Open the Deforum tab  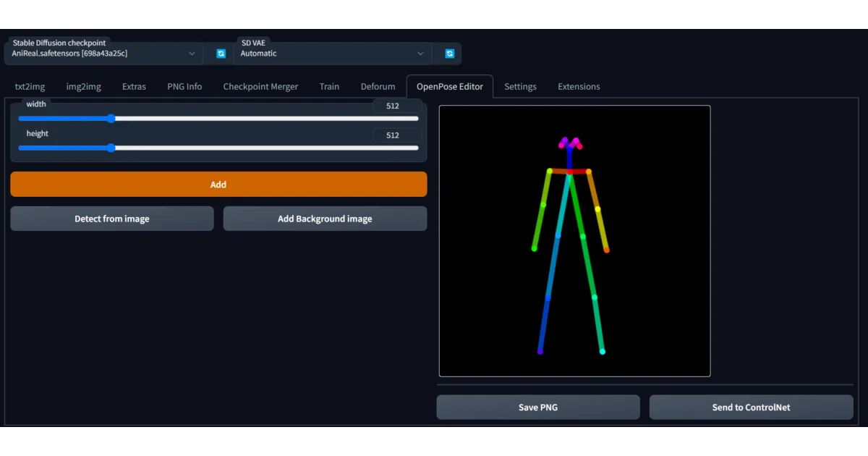[x=378, y=86]
